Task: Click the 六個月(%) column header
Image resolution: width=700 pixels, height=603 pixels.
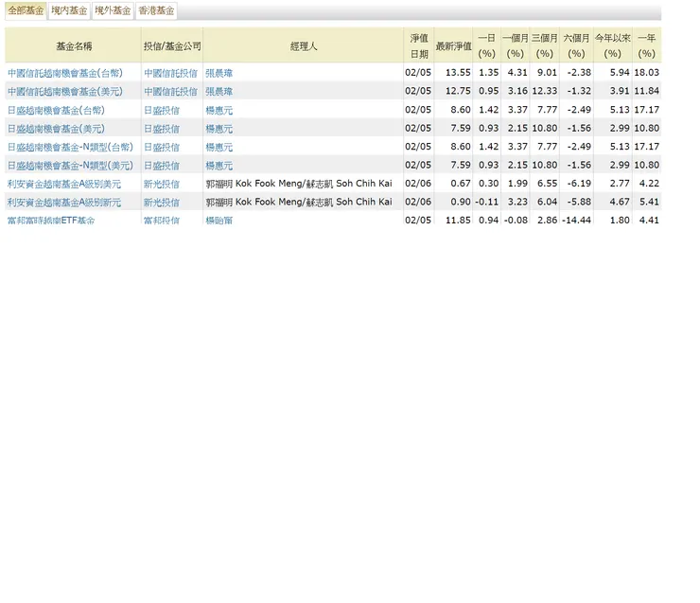Action: [576, 46]
